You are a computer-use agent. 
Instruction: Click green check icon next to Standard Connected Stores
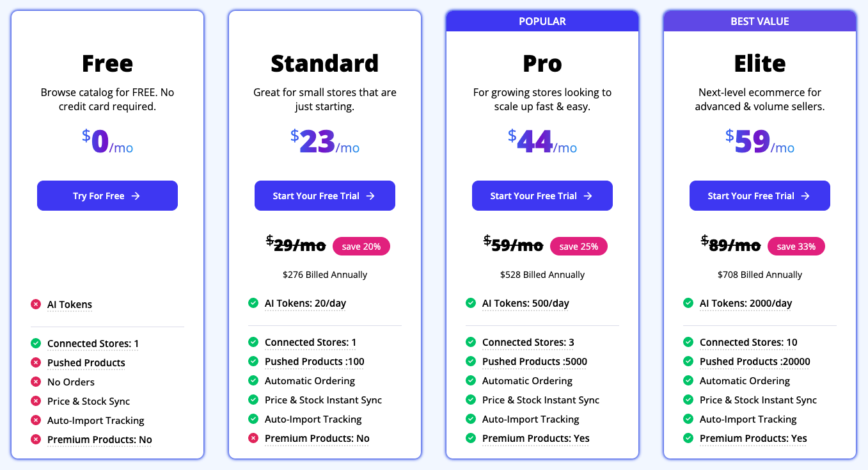point(253,342)
